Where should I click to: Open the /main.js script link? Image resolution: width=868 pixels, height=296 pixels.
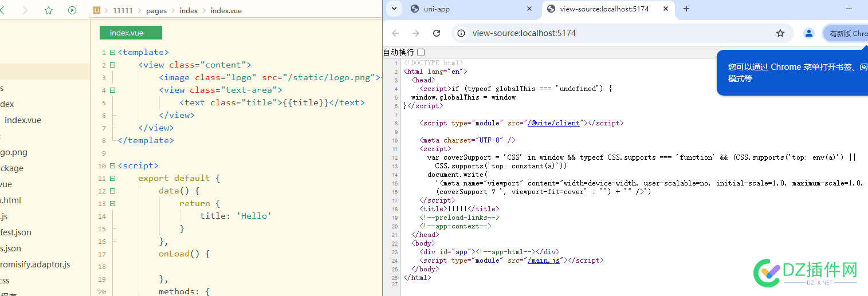[544, 261]
